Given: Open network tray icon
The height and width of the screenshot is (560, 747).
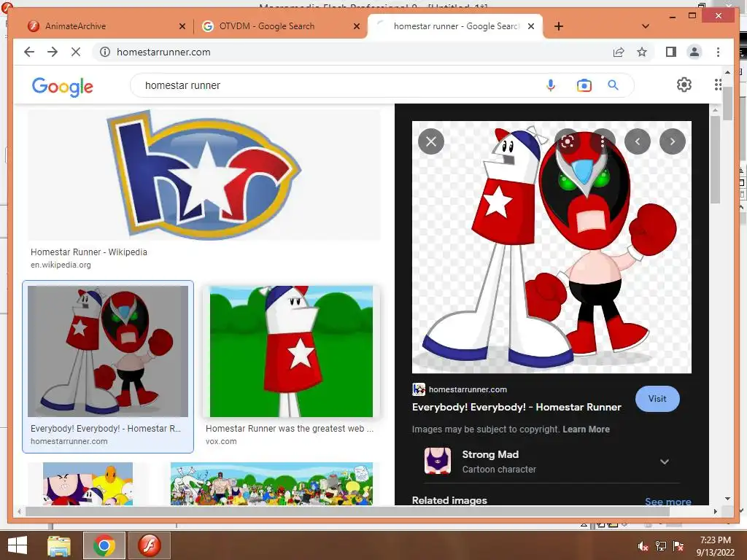Looking at the screenshot, I should tap(661, 546).
